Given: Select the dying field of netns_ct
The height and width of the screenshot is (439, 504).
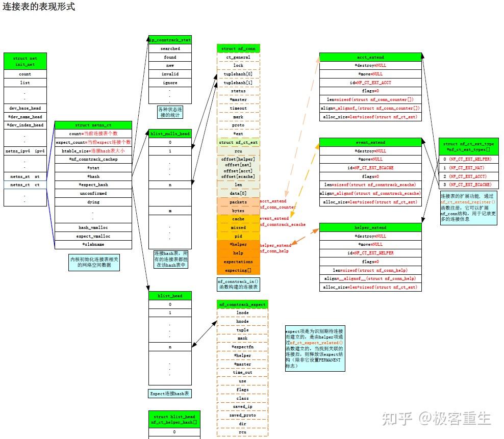Looking at the screenshot, I should (x=92, y=202).
